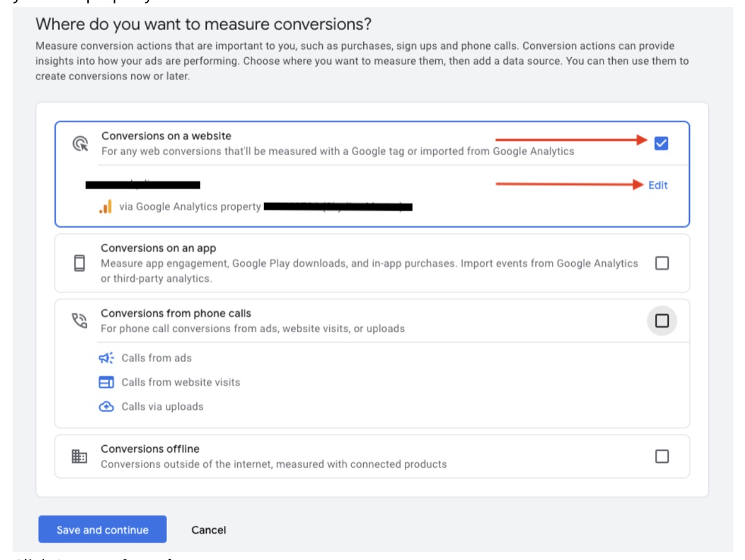The image size is (745, 560).
Task: Tick the Conversions offline checkbox
Action: [662, 456]
